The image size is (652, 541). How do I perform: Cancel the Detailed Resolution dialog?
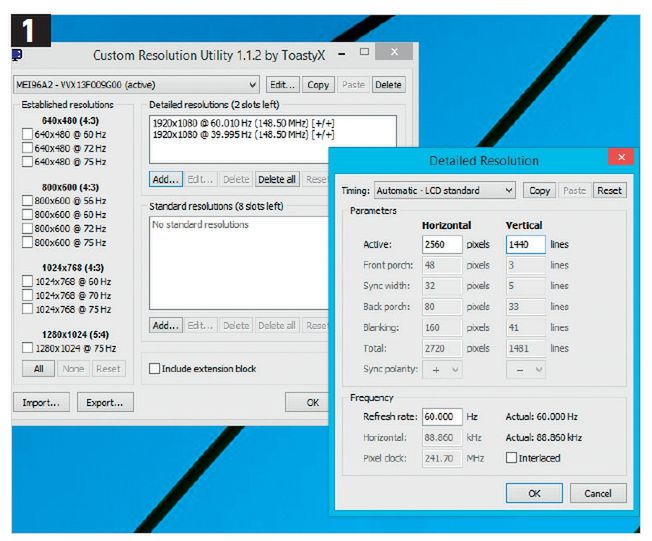pyautogui.click(x=598, y=493)
